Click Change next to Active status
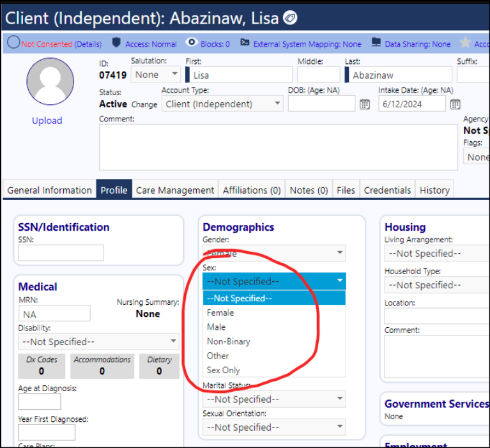The height and width of the screenshot is (448, 490). (144, 104)
